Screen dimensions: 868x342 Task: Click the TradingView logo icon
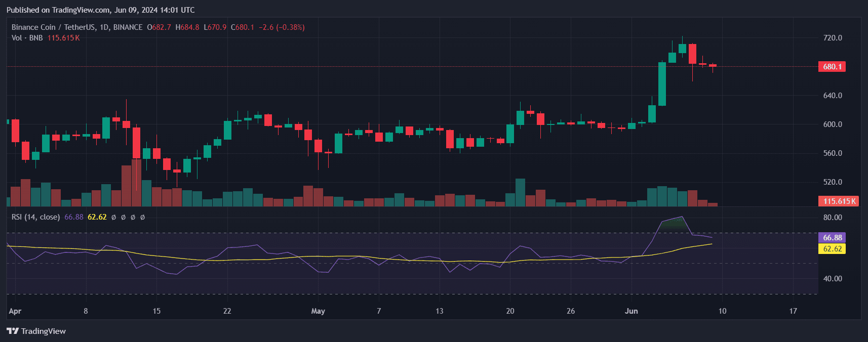click(x=12, y=331)
